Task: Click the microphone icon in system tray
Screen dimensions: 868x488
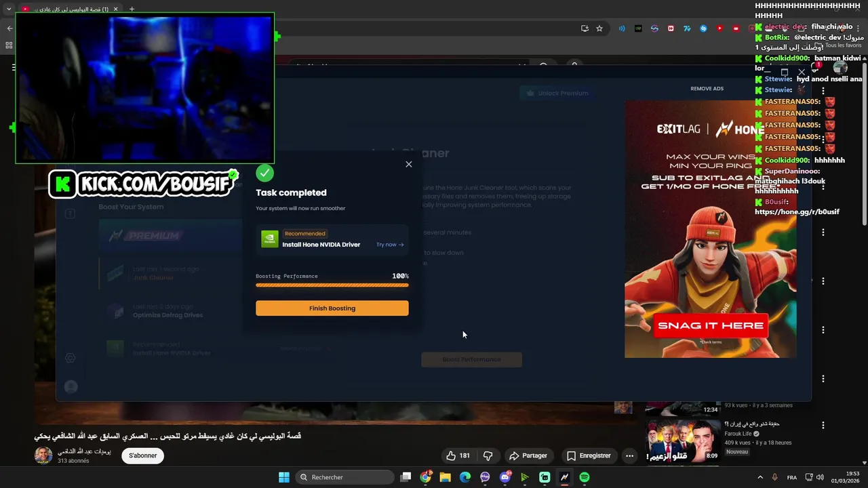Action: pos(774,477)
